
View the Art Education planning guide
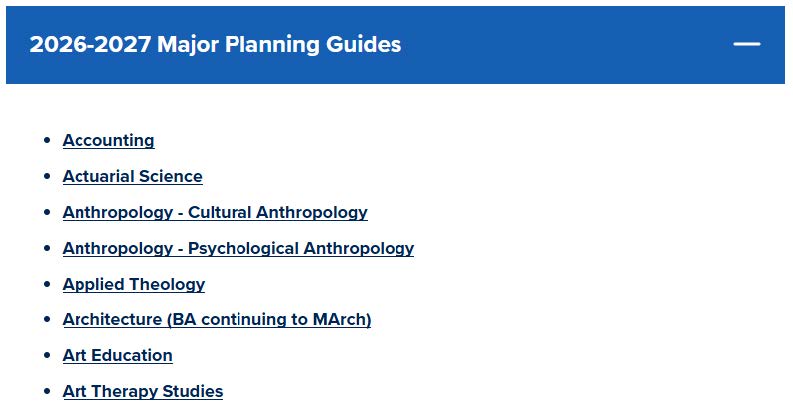[x=117, y=356]
